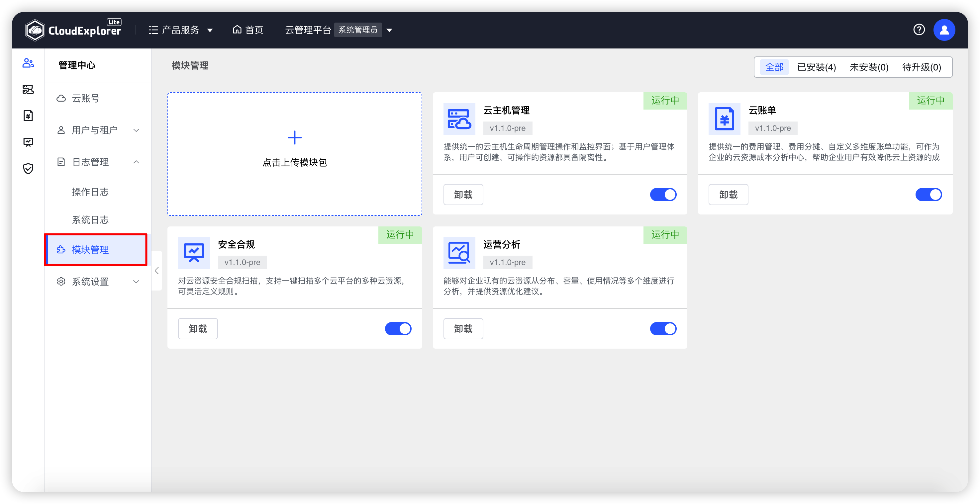Screen dimensions: 980x504
Task: Click the 安全合规 module title
Action: click(x=236, y=244)
